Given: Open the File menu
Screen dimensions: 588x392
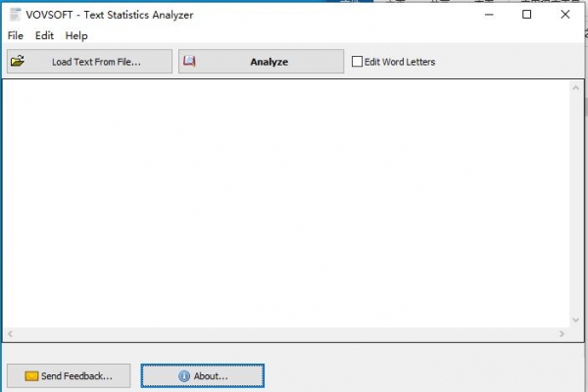Looking at the screenshot, I should [16, 35].
